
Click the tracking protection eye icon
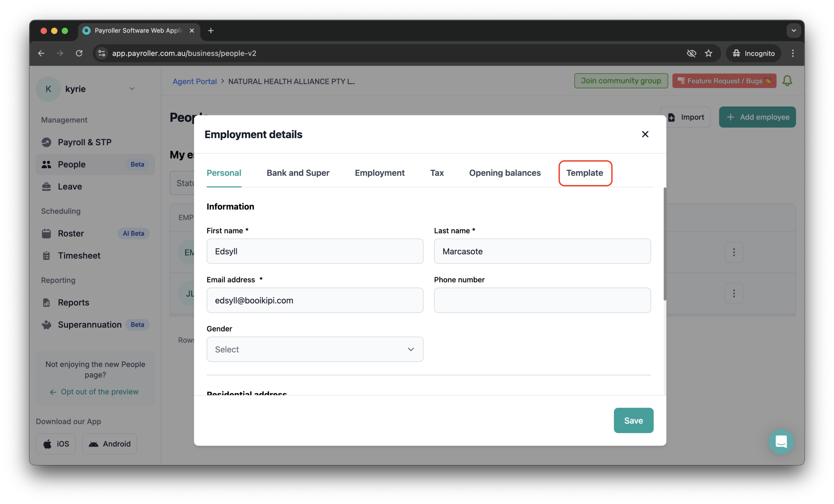pos(691,53)
